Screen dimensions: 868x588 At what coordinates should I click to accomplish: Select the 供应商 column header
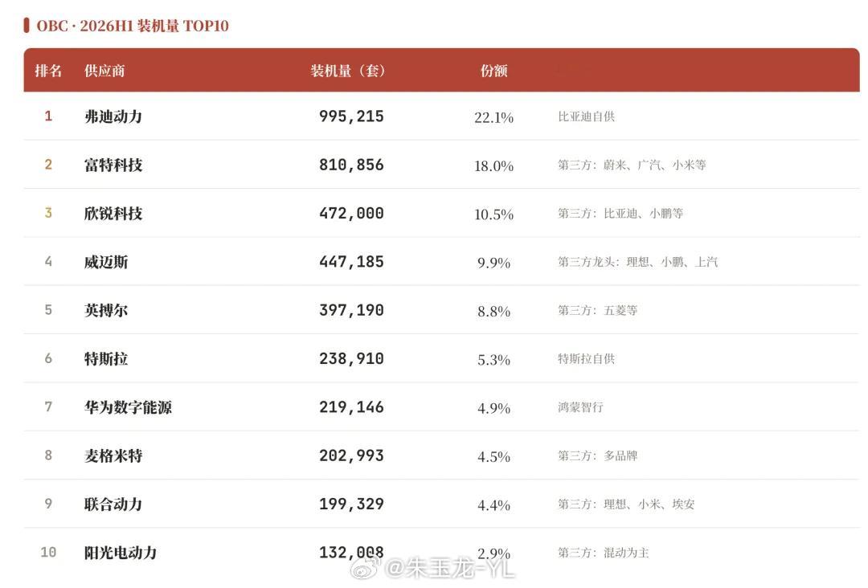104,71
